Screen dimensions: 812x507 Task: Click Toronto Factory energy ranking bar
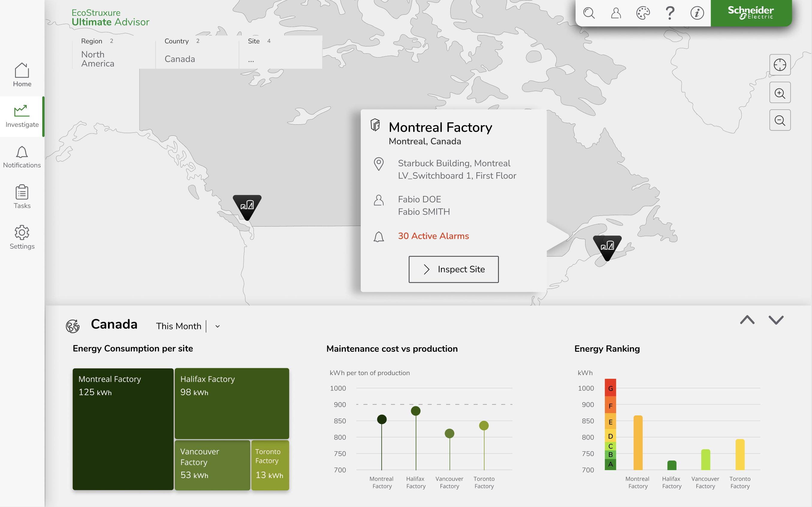pyautogui.click(x=740, y=455)
